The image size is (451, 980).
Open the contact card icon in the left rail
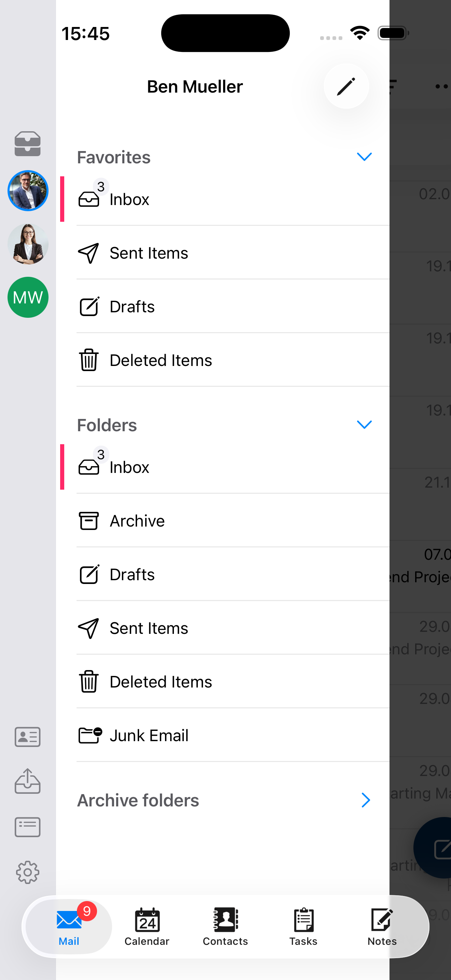pyautogui.click(x=27, y=737)
